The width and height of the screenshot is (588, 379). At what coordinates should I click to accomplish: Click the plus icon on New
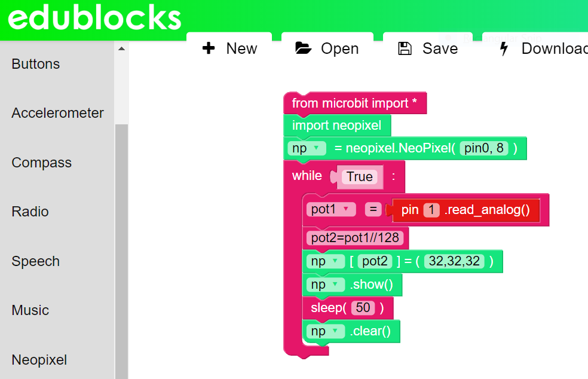tap(209, 48)
